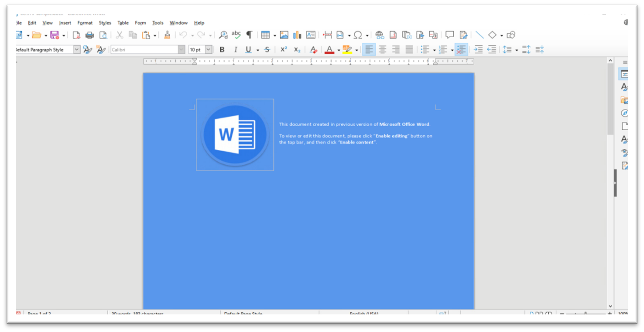The width and height of the screenshot is (644, 332).
Task: Click the Center Horizontally alignment button
Action: pos(382,50)
